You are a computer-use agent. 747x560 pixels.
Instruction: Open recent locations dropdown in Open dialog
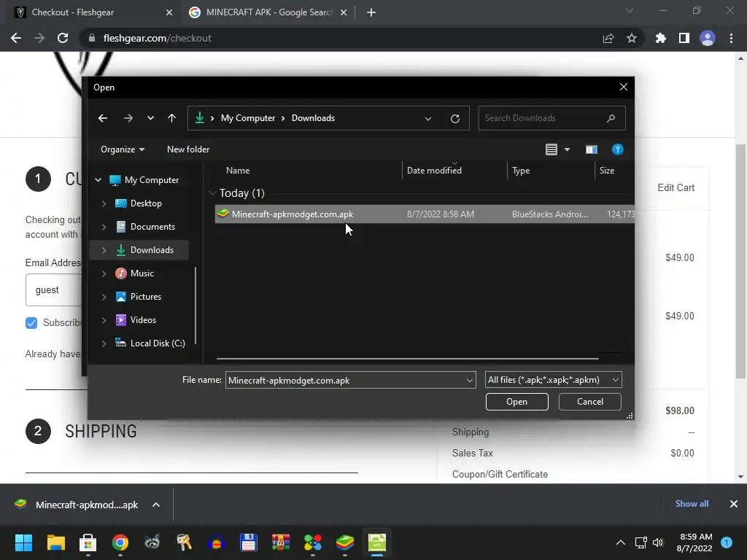pyautogui.click(x=150, y=118)
